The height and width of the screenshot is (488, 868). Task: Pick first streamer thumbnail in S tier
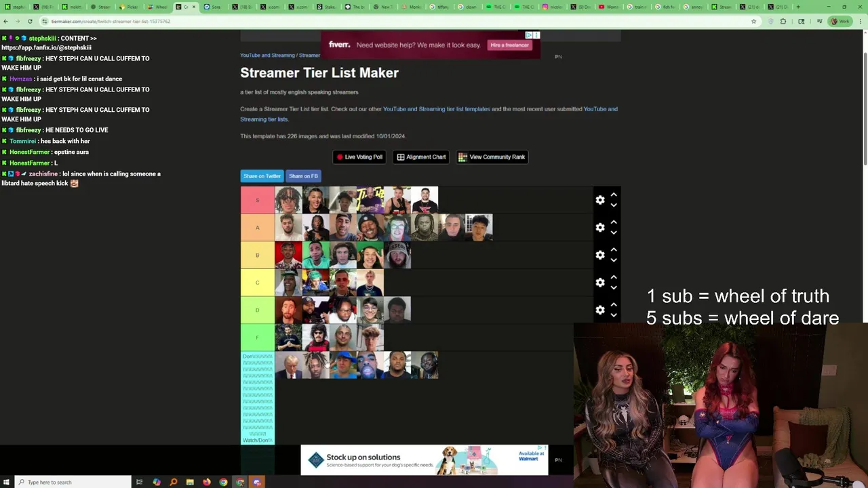(288, 200)
